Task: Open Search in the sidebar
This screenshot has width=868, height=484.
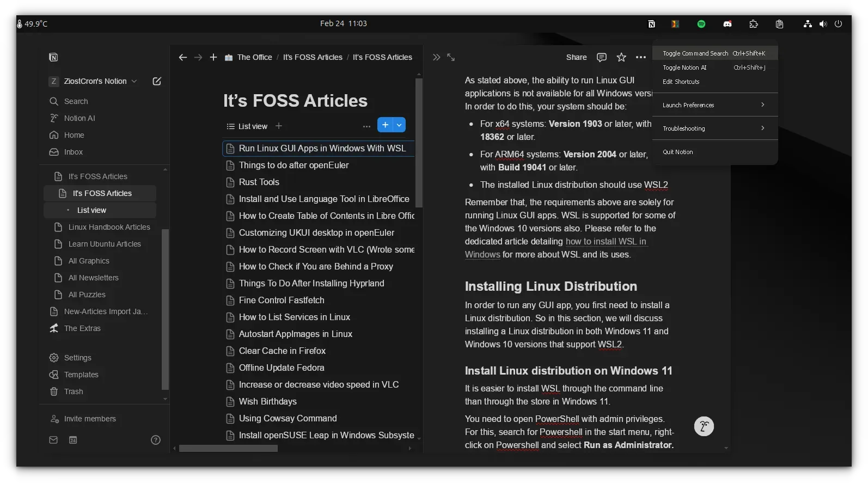Action: [x=76, y=101]
